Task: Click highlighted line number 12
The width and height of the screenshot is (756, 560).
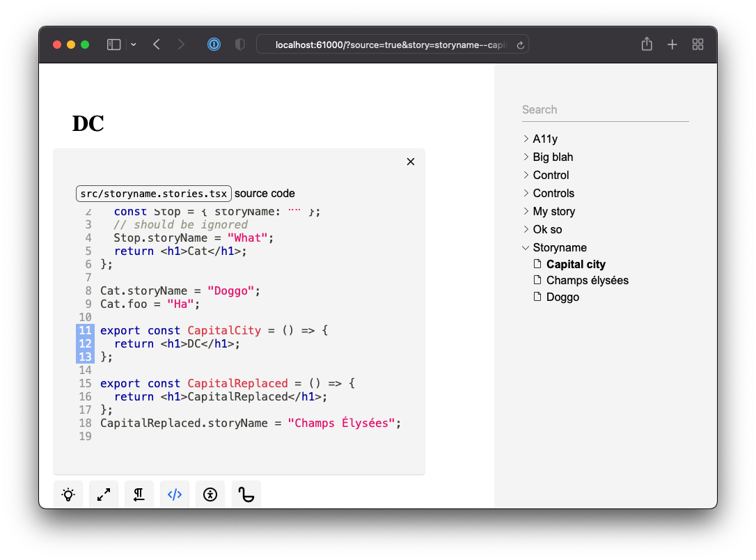Action: pyautogui.click(x=85, y=343)
